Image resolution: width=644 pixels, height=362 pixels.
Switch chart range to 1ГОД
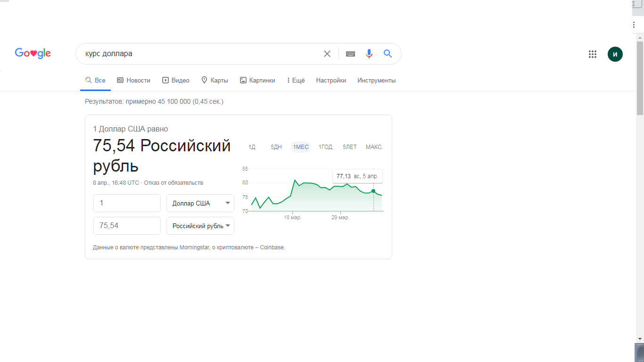pos(325,147)
